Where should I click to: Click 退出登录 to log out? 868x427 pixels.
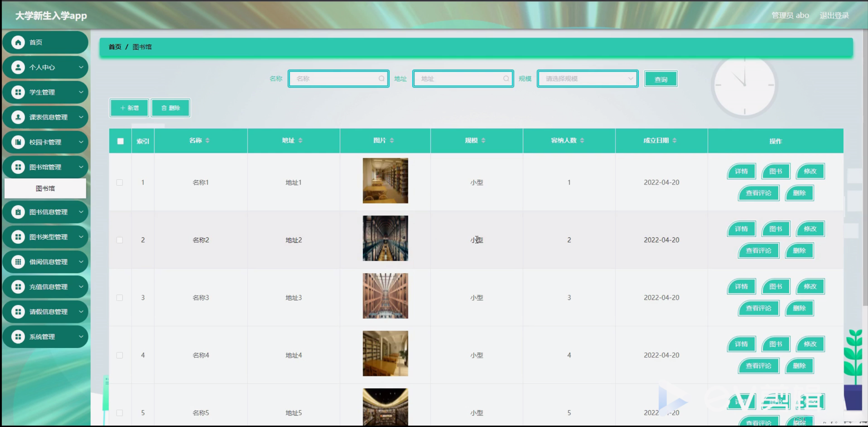[834, 15]
